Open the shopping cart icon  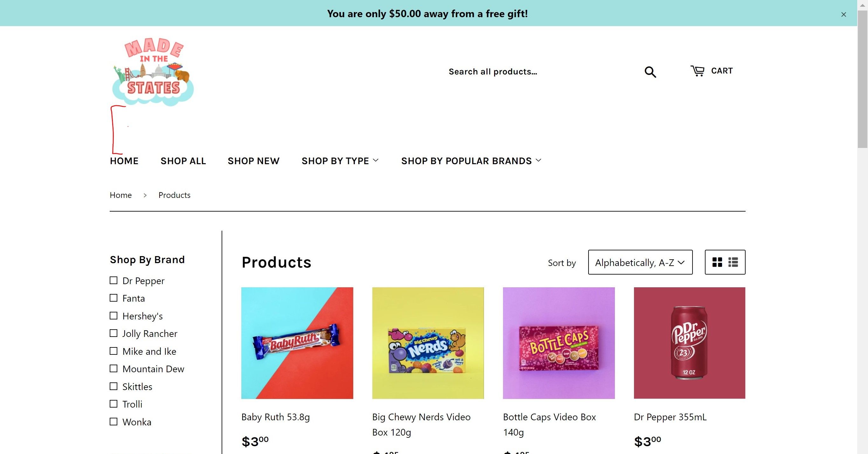(x=697, y=71)
